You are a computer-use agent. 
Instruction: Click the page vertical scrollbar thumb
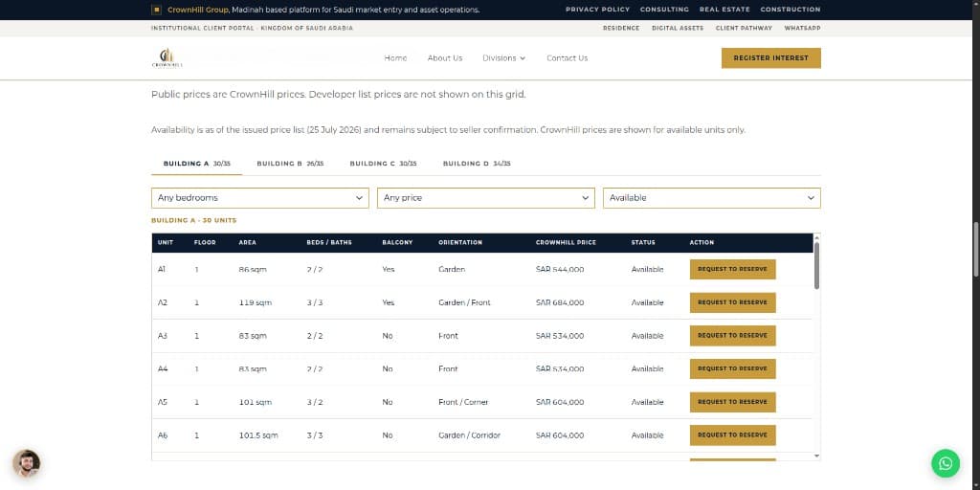click(x=976, y=249)
